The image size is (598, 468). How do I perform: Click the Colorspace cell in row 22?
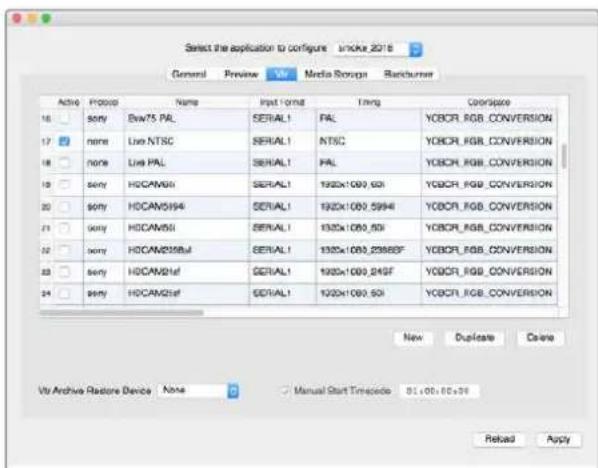pyautogui.click(x=489, y=250)
